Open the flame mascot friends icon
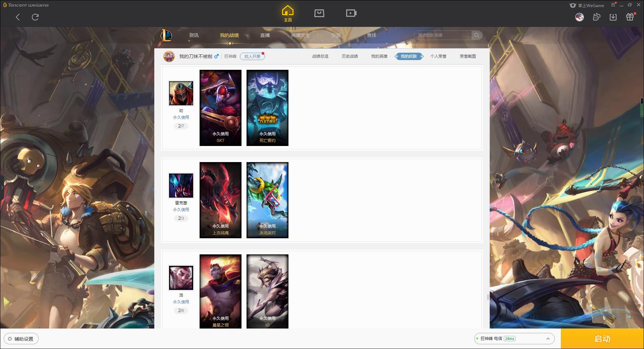 pyautogui.click(x=596, y=17)
